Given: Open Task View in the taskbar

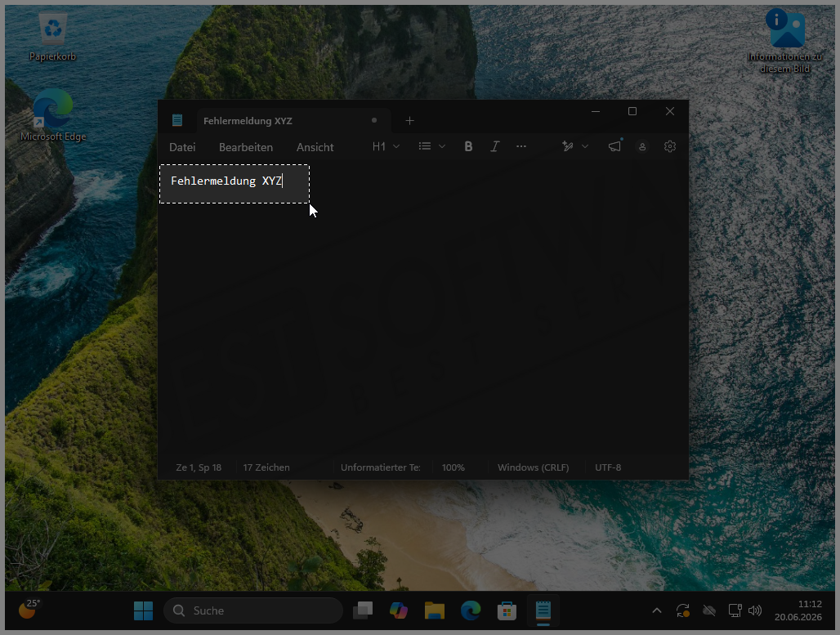Looking at the screenshot, I should coord(363,610).
